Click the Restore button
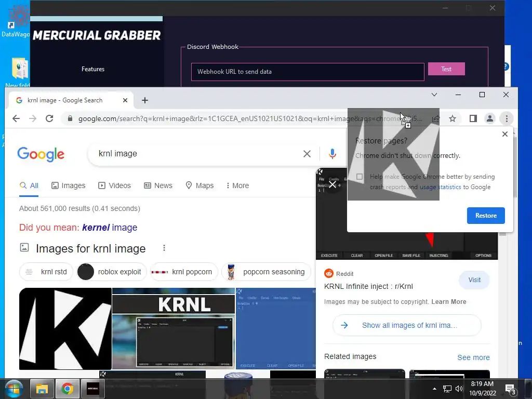 [x=486, y=216]
